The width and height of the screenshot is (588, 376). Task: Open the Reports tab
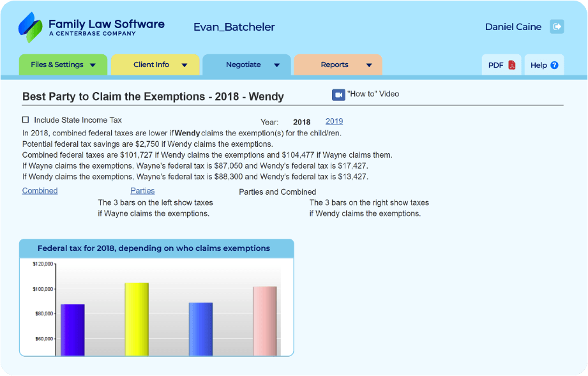coord(334,64)
